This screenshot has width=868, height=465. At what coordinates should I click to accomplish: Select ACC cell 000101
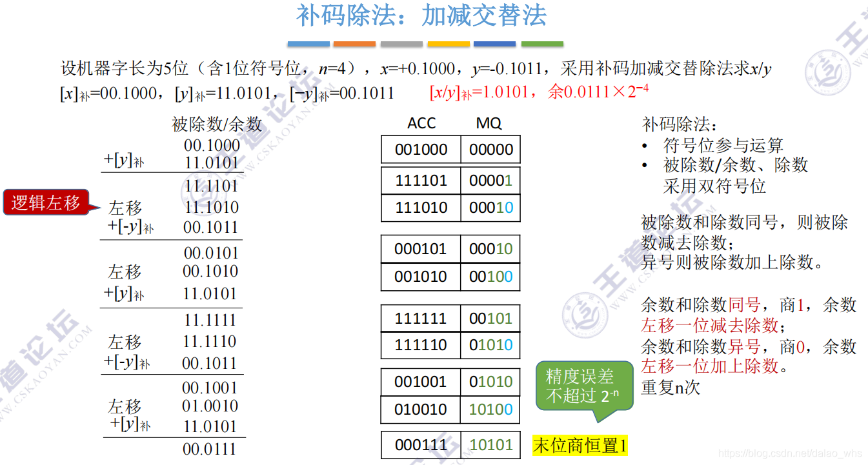[x=421, y=249]
